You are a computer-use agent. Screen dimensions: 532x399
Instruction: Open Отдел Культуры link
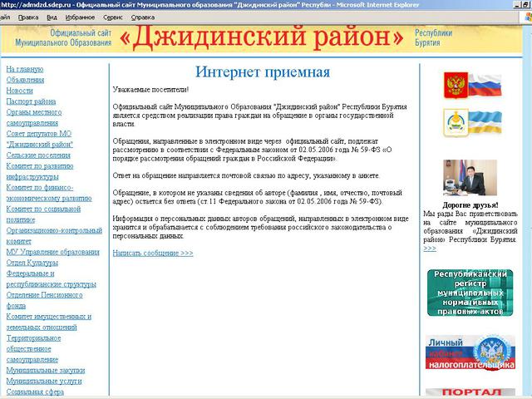(32, 263)
